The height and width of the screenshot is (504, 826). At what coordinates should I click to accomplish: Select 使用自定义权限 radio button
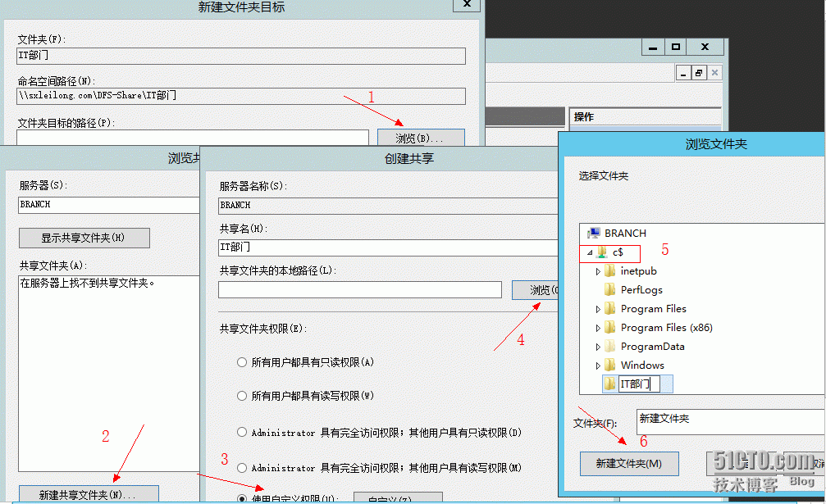click(242, 498)
